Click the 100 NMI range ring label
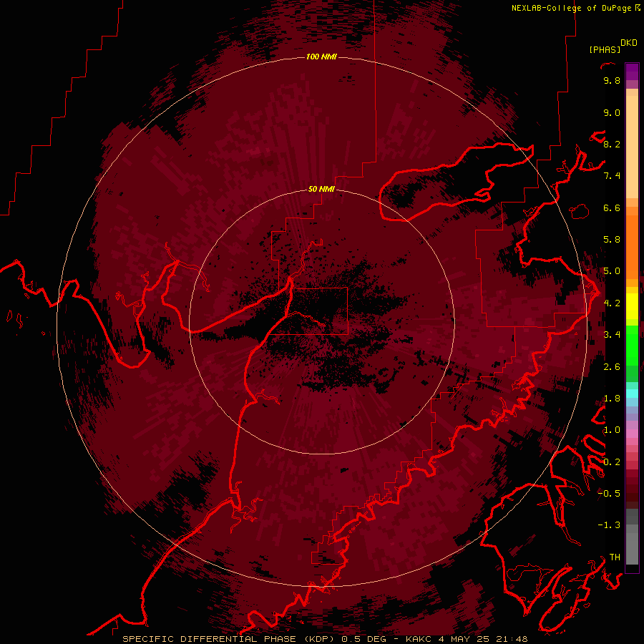 coord(321,57)
